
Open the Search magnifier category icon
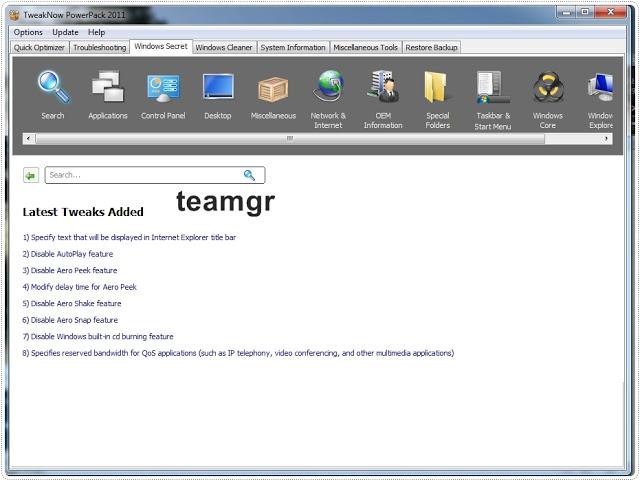click(x=53, y=87)
